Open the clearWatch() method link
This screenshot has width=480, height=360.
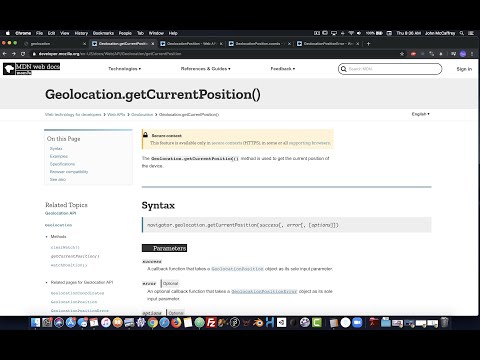click(x=65, y=247)
